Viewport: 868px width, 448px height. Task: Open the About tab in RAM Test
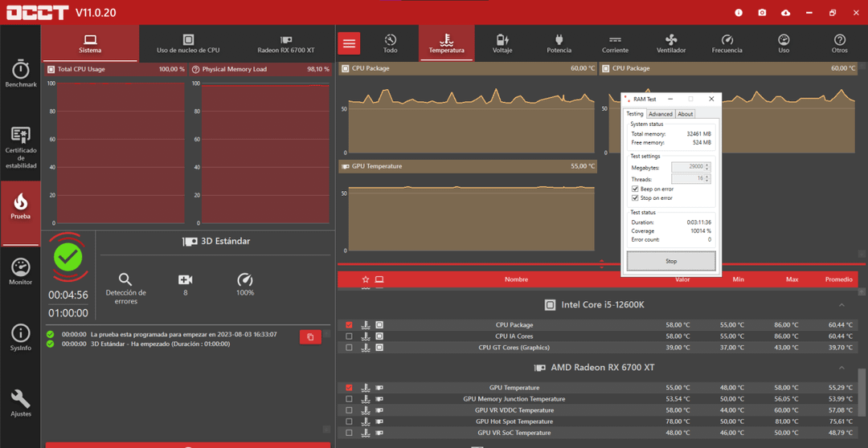pyautogui.click(x=686, y=114)
